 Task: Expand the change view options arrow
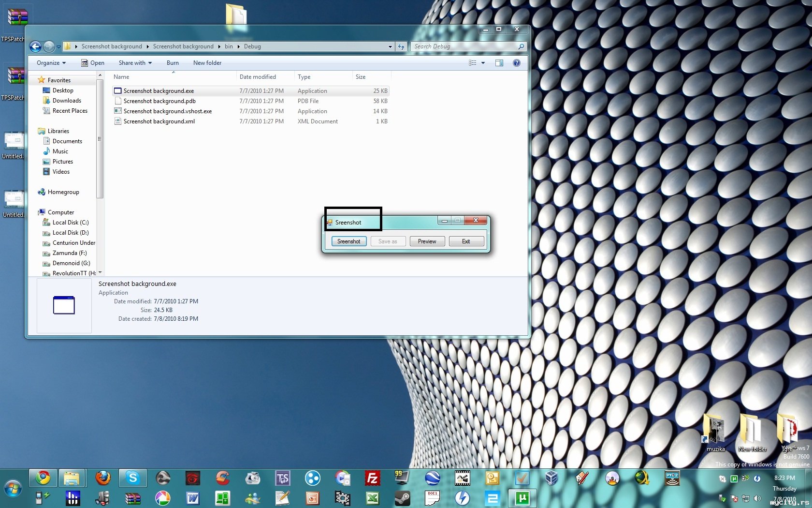tap(483, 63)
